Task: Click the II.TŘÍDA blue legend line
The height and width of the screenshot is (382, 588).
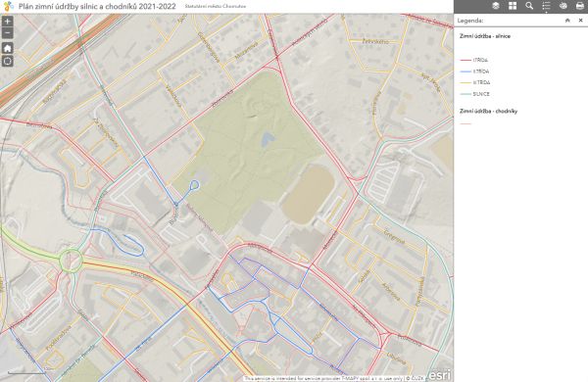Action: [x=465, y=72]
